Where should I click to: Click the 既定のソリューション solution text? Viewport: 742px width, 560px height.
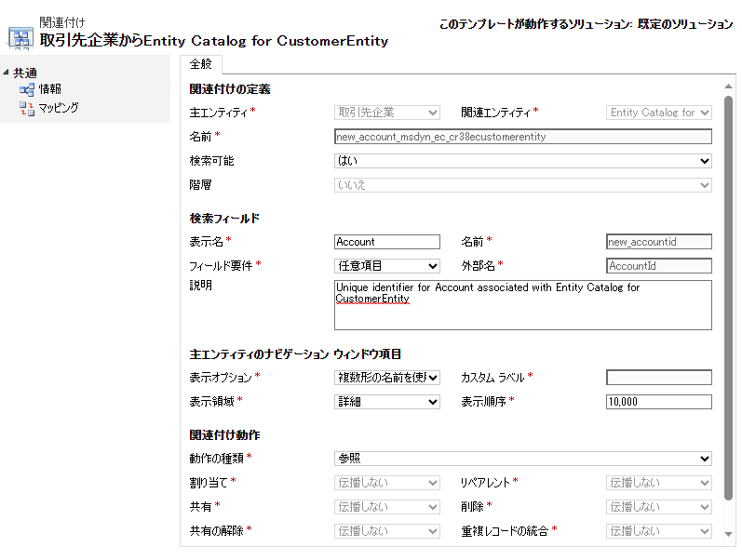click(x=685, y=23)
